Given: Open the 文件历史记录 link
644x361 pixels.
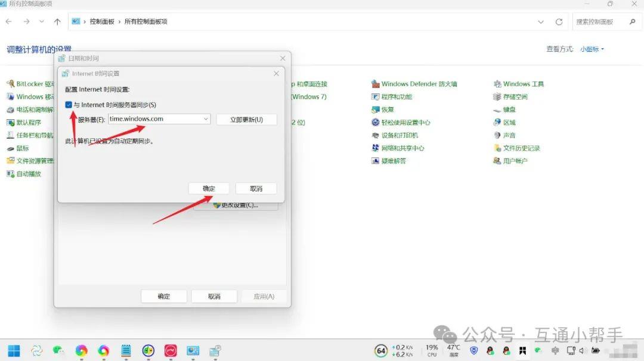Looking at the screenshot, I should [x=521, y=148].
